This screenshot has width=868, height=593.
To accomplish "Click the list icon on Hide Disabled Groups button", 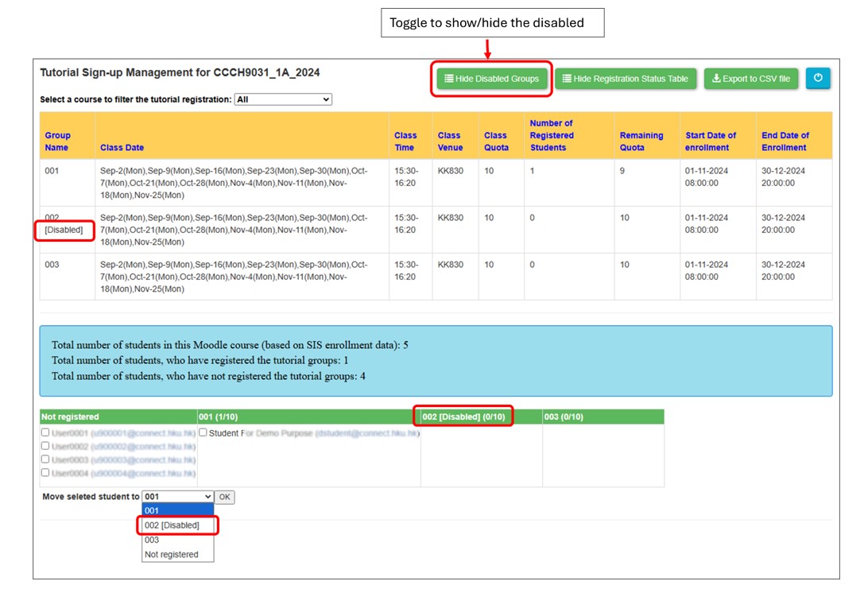I will pyautogui.click(x=450, y=79).
